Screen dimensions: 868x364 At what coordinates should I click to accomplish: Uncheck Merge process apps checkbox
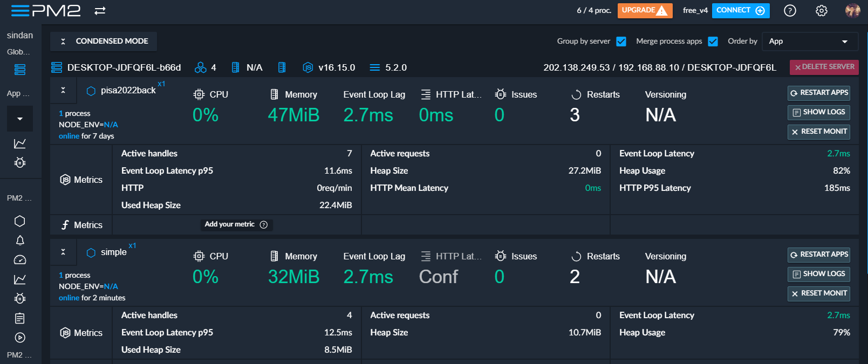(x=713, y=42)
